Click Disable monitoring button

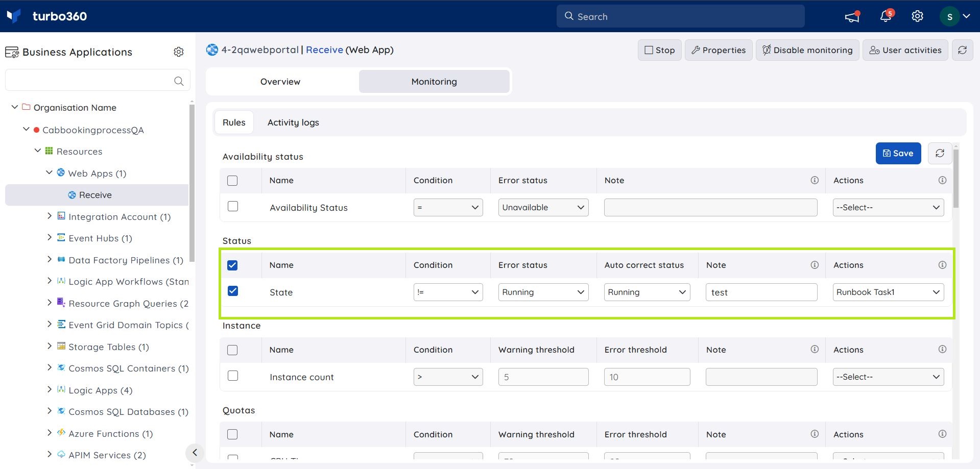tap(807, 50)
